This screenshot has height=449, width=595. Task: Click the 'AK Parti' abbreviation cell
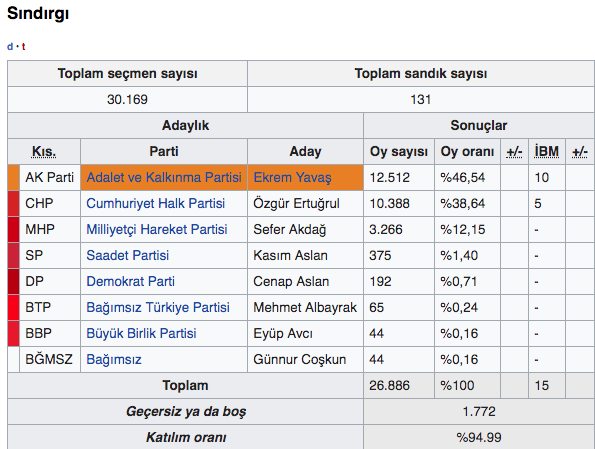point(50,177)
